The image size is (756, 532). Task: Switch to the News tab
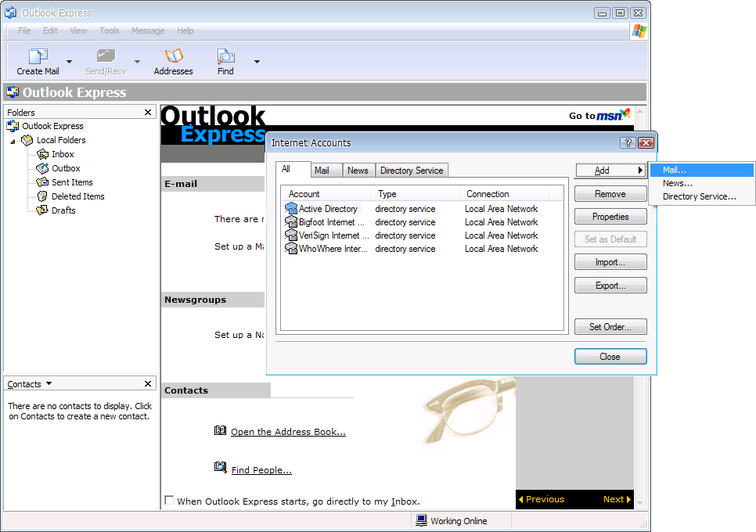(358, 171)
